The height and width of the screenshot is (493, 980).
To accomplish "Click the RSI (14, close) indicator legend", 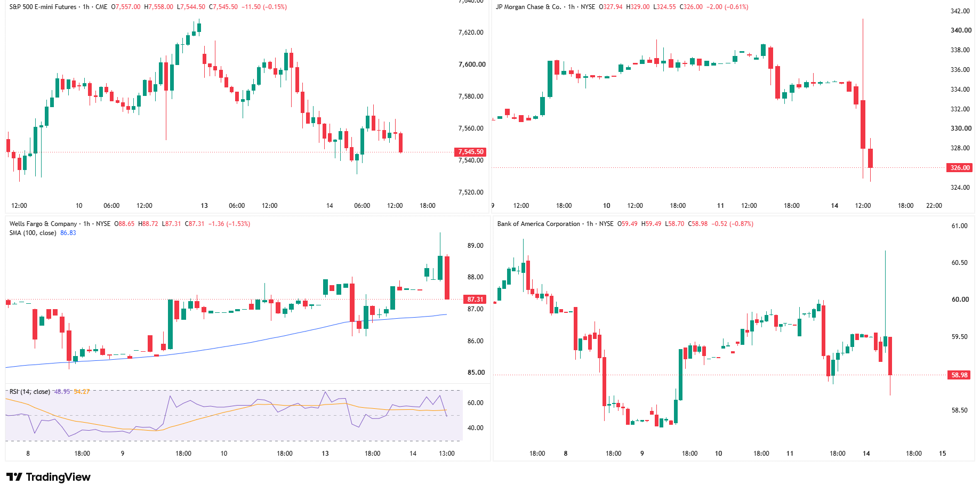I will click(x=30, y=392).
